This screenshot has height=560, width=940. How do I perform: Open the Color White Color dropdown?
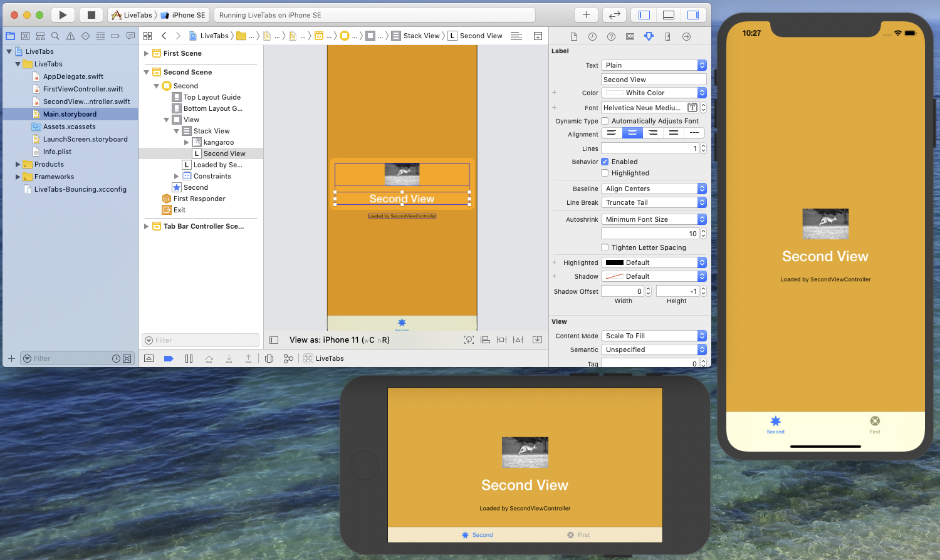654,93
